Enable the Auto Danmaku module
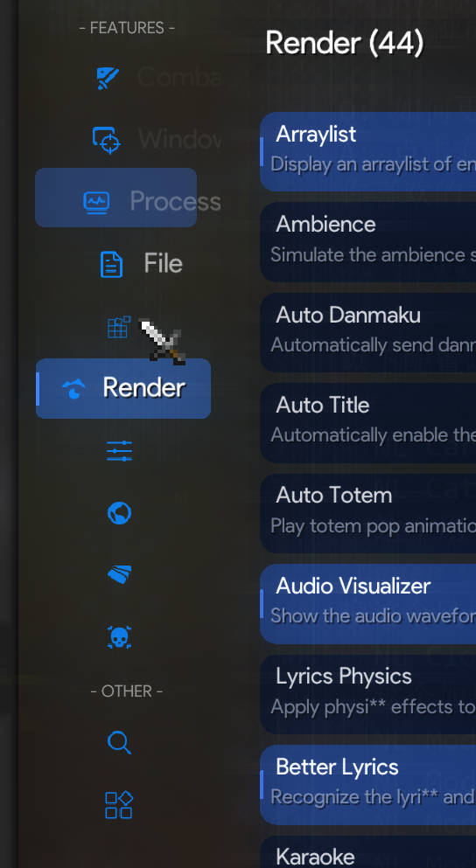 pyautogui.click(x=368, y=333)
